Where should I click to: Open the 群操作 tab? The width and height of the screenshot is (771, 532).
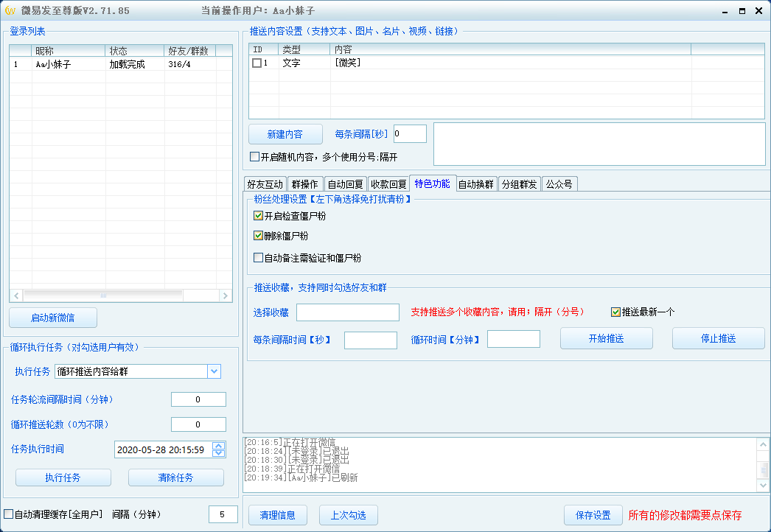[305, 184]
